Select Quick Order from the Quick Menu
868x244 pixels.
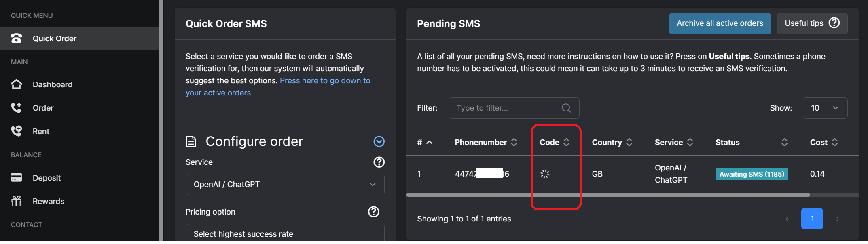[55, 38]
